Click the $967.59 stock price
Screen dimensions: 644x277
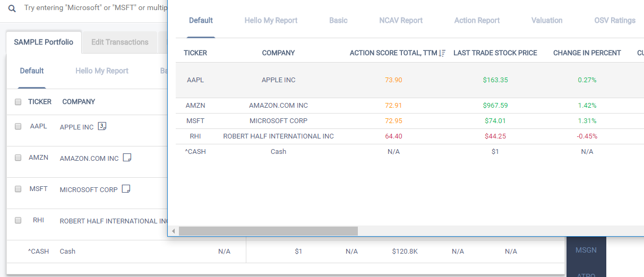[495, 106]
